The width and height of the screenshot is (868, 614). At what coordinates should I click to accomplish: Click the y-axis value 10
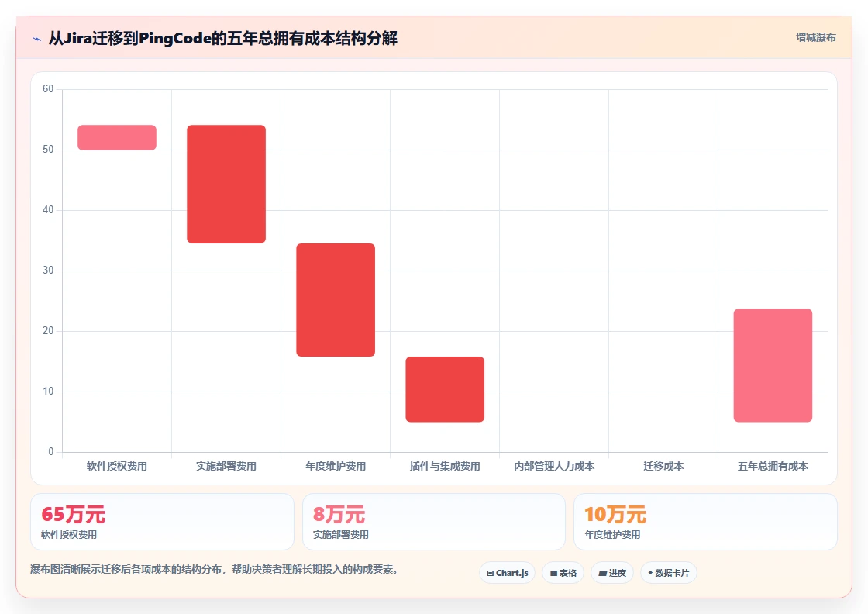coord(48,392)
